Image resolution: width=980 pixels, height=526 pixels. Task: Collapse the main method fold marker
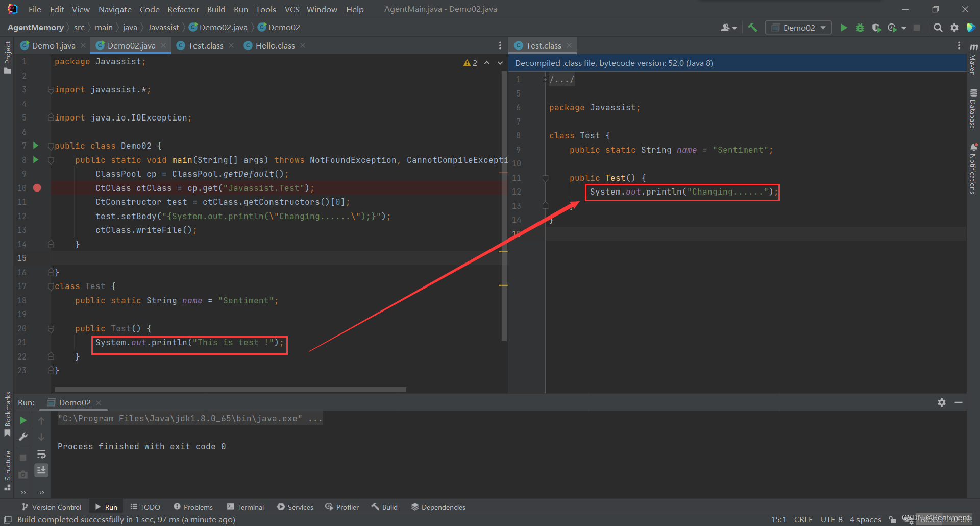click(x=51, y=160)
